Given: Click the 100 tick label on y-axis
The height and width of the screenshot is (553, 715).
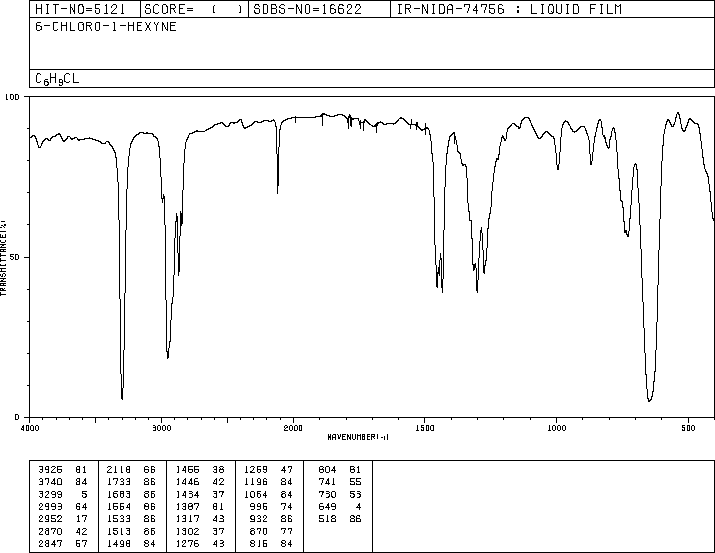Looking at the screenshot, I should (x=12, y=97).
